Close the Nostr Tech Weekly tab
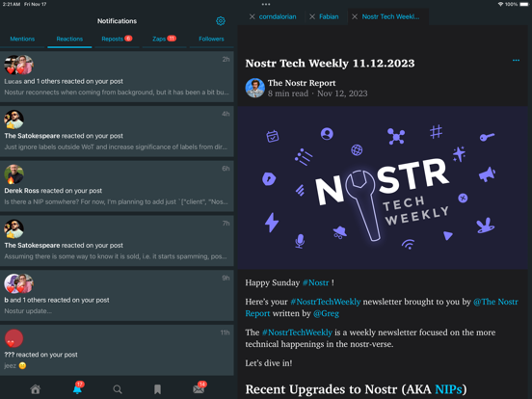This screenshot has height=399, width=532. coord(355,16)
